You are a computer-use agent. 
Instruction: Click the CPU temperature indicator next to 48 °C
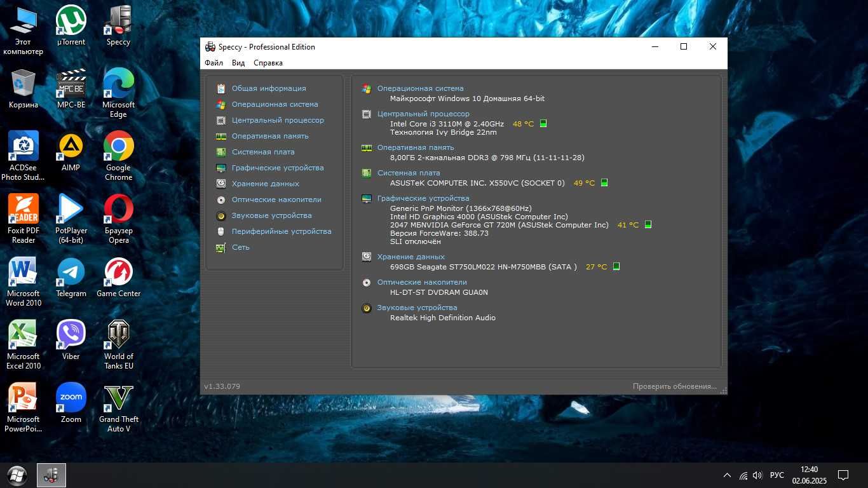543,124
